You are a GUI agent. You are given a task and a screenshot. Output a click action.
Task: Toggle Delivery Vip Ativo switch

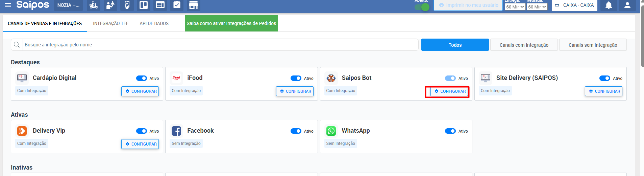tap(142, 131)
